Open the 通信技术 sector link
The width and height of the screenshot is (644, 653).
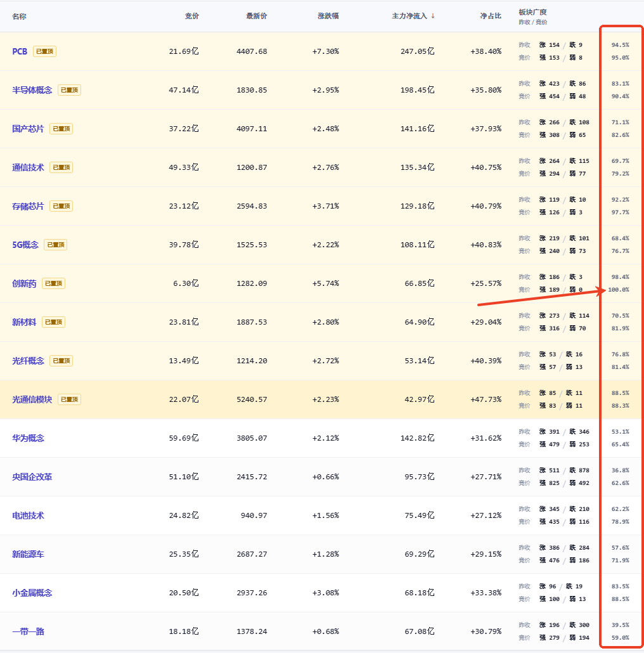pos(28,167)
